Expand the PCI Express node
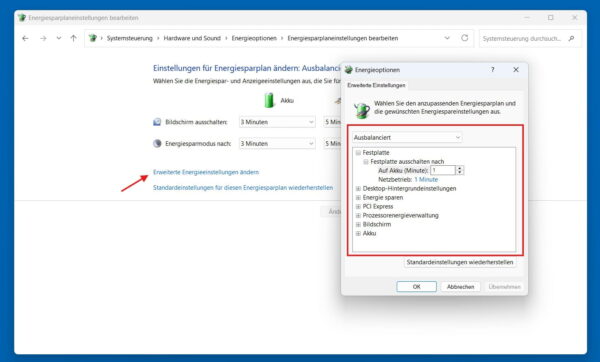This screenshot has width=600, height=362. pos(358,207)
